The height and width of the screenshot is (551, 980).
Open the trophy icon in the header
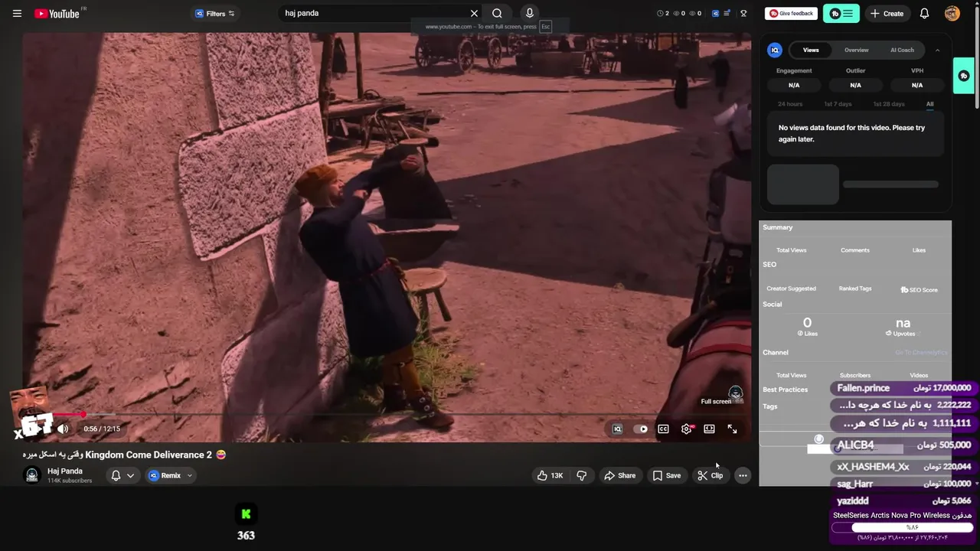tap(743, 13)
